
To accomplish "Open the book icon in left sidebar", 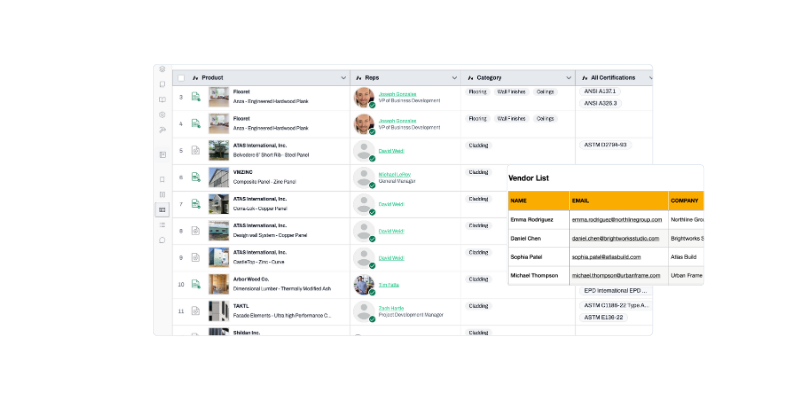I will click(x=162, y=99).
